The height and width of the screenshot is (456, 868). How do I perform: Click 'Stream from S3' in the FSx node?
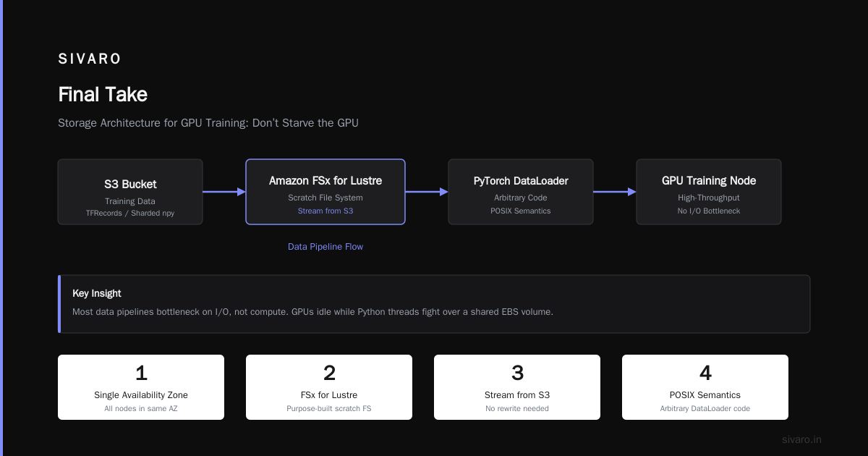point(325,211)
